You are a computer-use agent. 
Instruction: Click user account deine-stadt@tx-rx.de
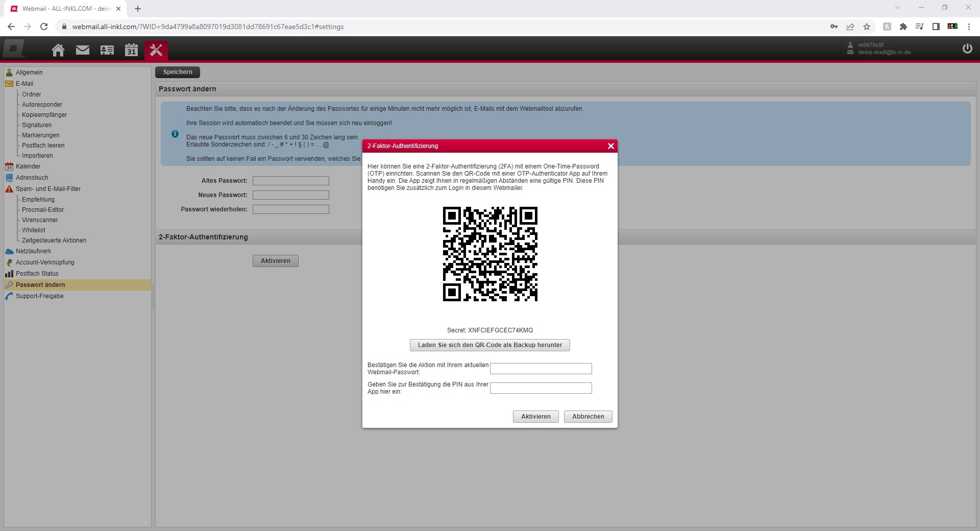(884, 52)
